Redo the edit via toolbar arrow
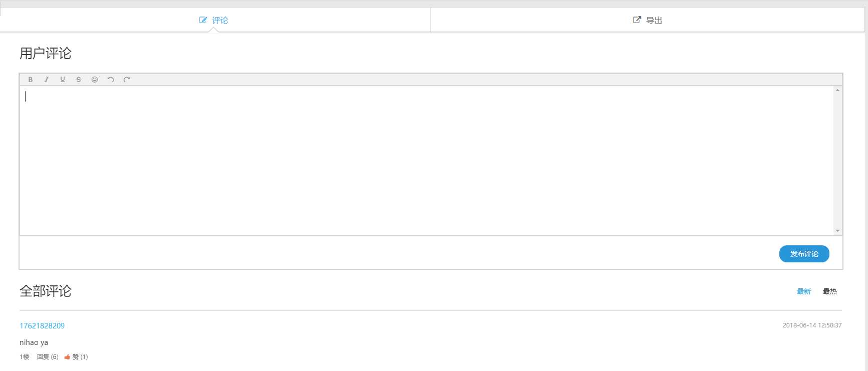Viewport: 868px width, 371px height. pos(127,80)
